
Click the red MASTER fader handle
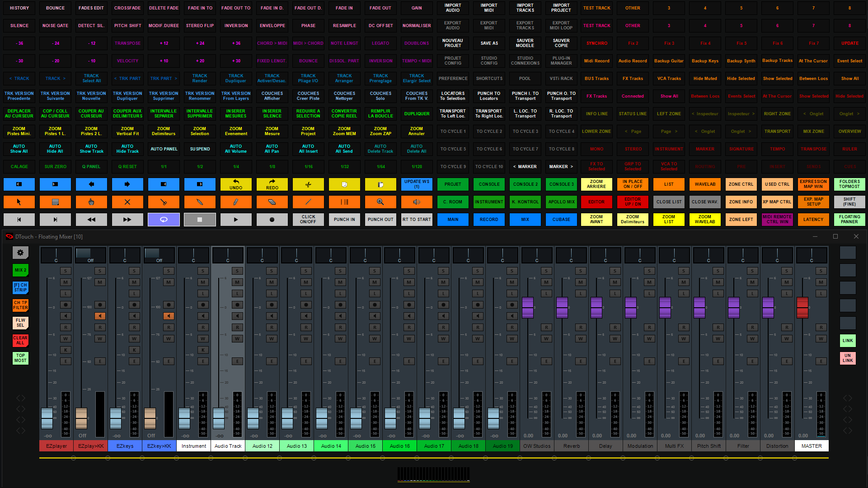(x=802, y=307)
